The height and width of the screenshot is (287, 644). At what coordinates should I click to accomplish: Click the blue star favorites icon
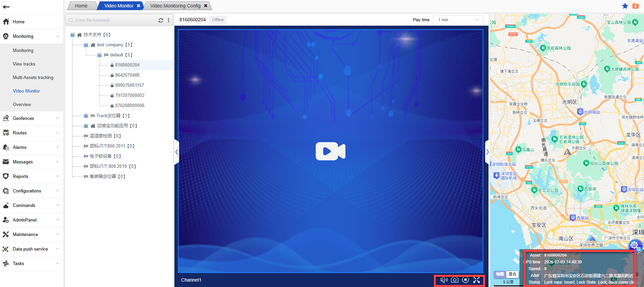click(625, 6)
